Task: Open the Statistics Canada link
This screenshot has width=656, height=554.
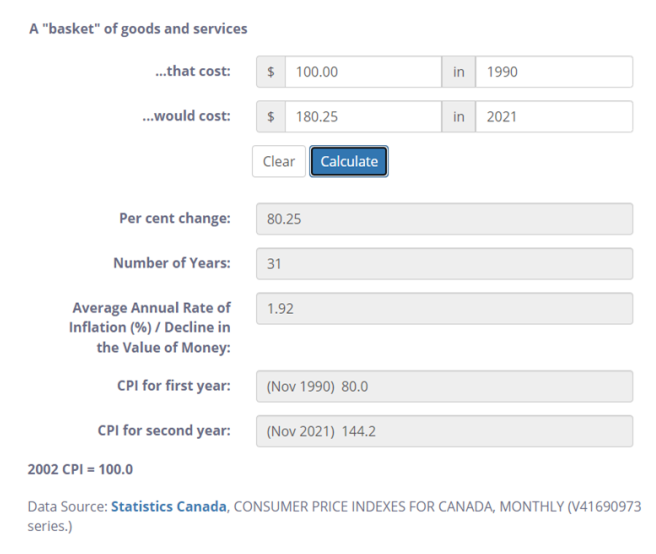Action: (x=169, y=507)
